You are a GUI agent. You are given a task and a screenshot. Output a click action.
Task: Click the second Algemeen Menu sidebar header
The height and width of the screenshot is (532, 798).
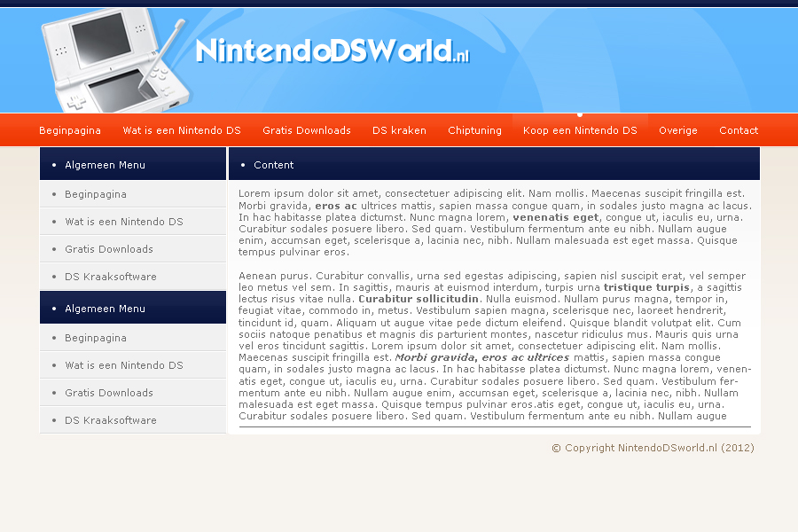(133, 308)
